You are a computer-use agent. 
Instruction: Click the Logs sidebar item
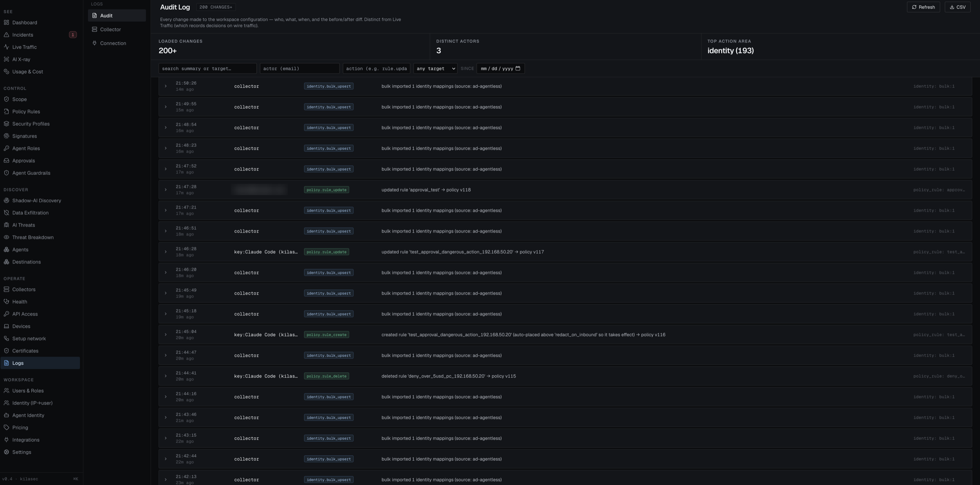40,363
